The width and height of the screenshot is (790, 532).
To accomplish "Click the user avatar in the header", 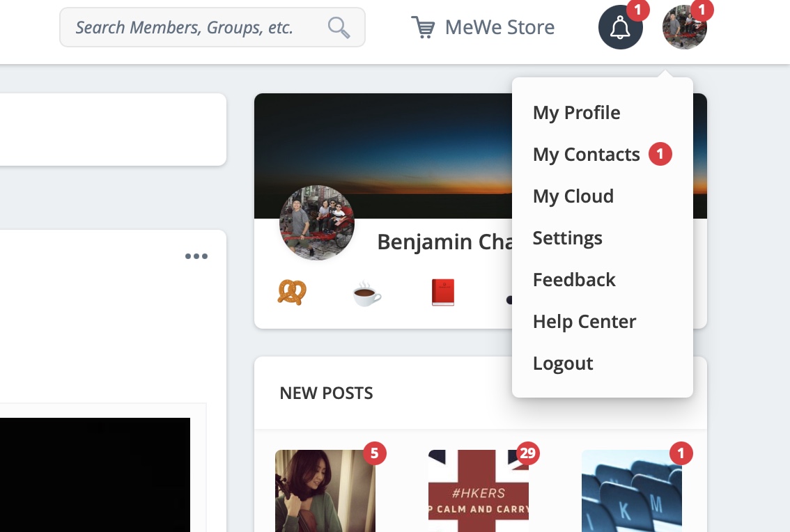I will click(x=684, y=27).
